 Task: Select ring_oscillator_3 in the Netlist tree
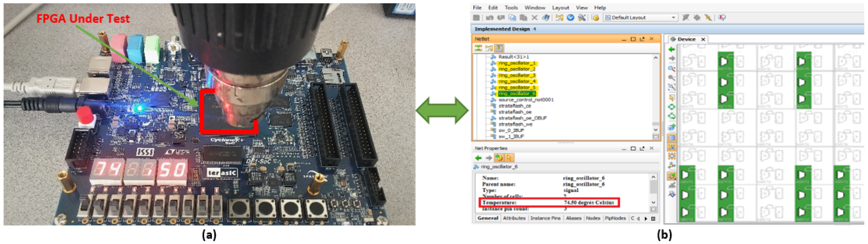point(517,75)
